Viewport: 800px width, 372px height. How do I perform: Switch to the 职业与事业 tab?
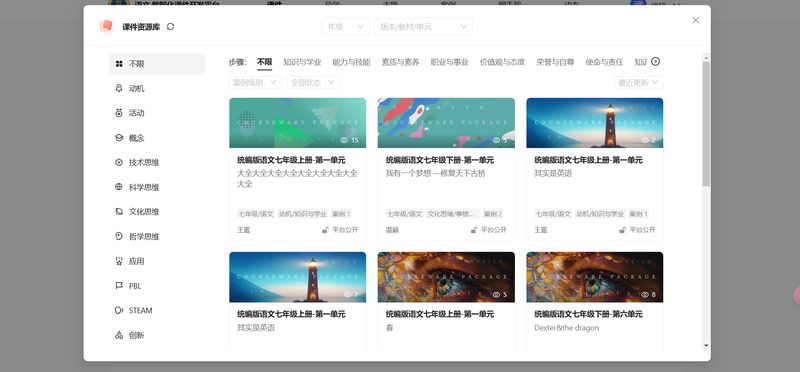tap(449, 62)
